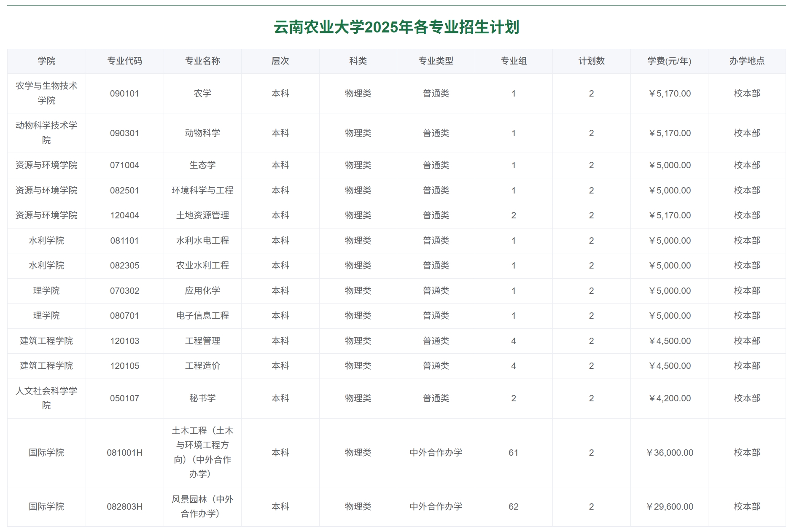Click the 专业代码 column header
This screenshot has height=532, width=786.
tap(125, 61)
